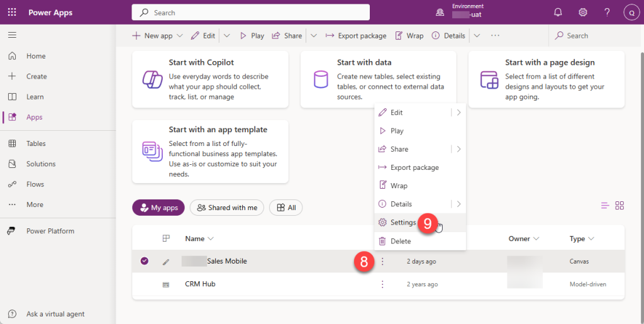Screen dimensions: 644x324
Task: Click New app in command bar
Action: [152, 36]
